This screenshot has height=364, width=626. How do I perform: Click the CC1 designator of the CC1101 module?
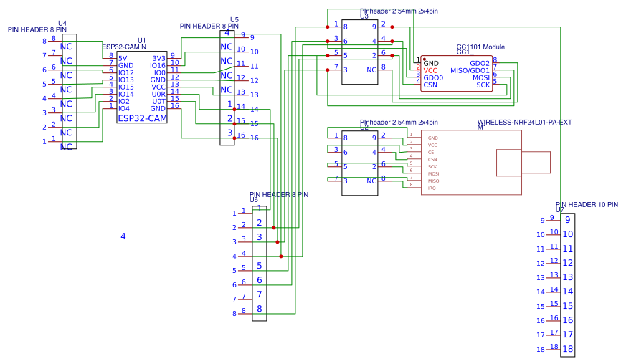463,52
